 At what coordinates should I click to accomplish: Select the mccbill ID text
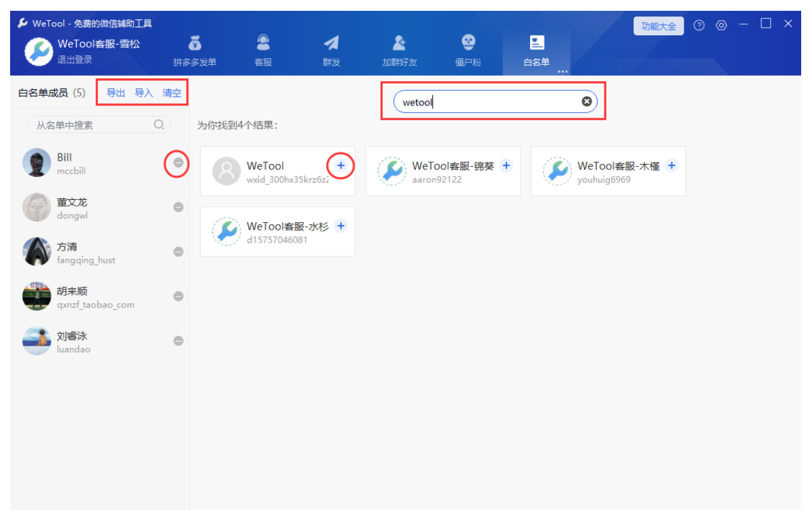coord(71,171)
